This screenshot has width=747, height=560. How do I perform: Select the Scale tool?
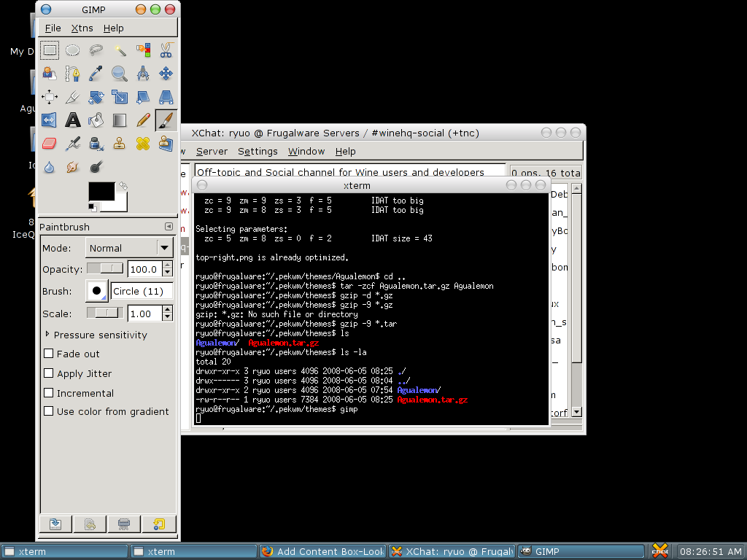(x=120, y=97)
